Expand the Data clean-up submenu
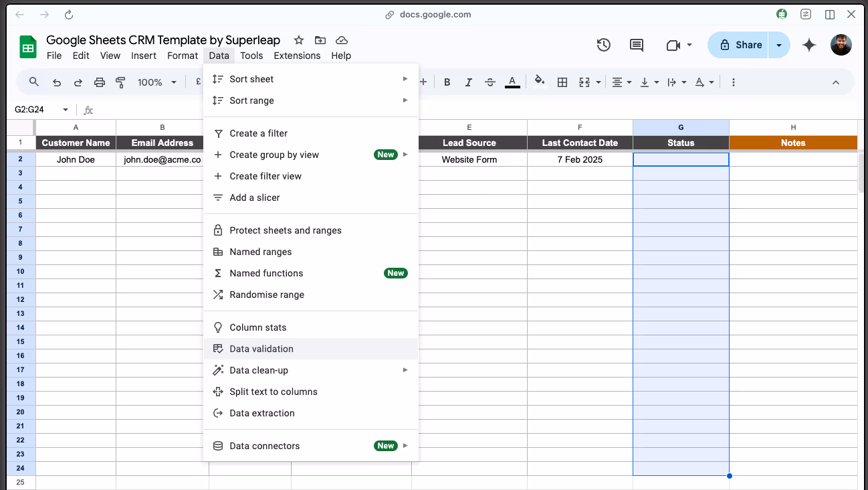Image resolution: width=868 pixels, height=490 pixels. point(311,370)
